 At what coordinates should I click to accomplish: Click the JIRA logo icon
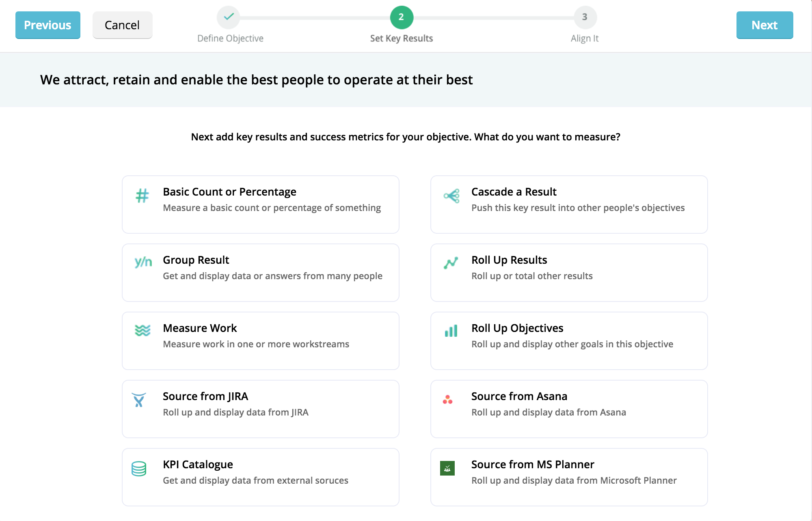[x=139, y=400]
